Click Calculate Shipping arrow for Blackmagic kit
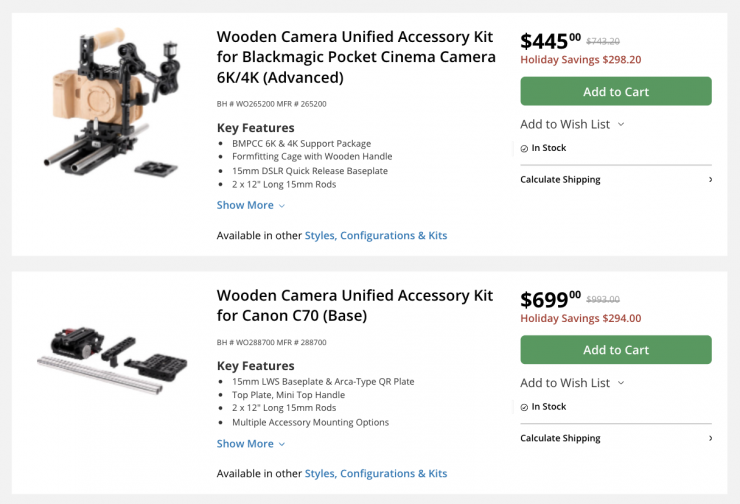740x504 pixels. click(710, 180)
